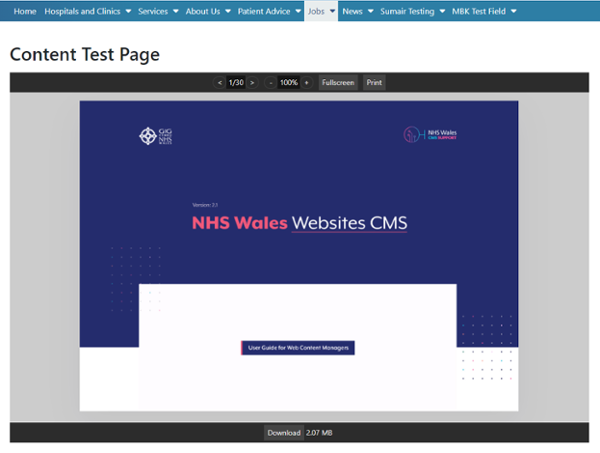Click the Content Test Page heading
Screen dimensions: 600x453
click(x=85, y=54)
